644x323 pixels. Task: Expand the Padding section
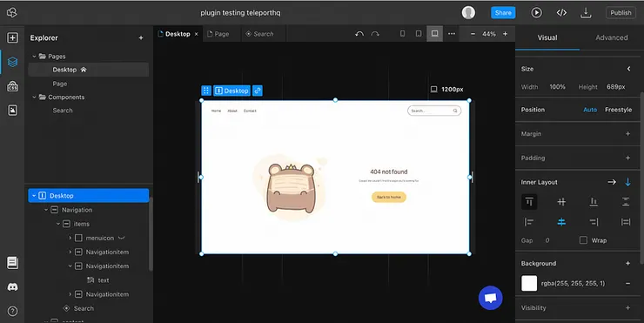[627, 158]
